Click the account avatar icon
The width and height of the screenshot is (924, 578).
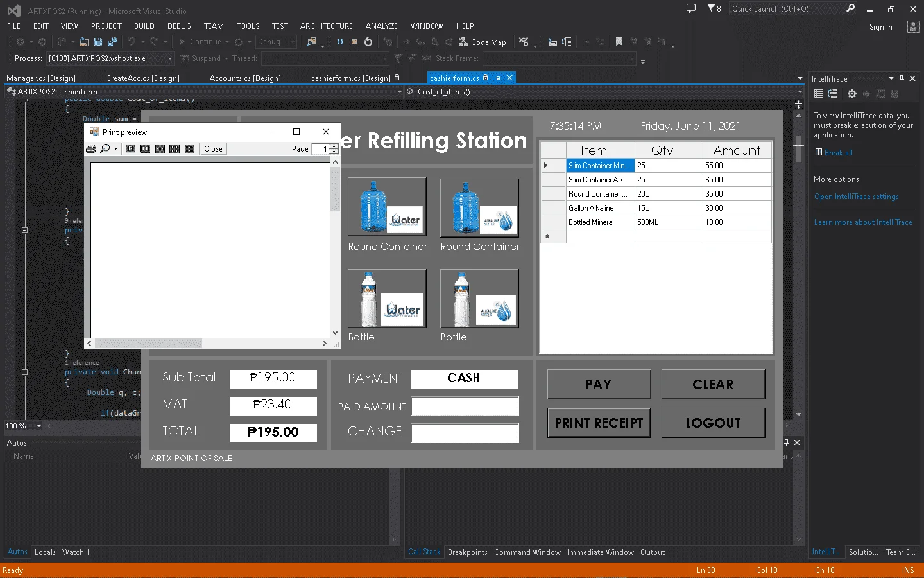coord(913,26)
